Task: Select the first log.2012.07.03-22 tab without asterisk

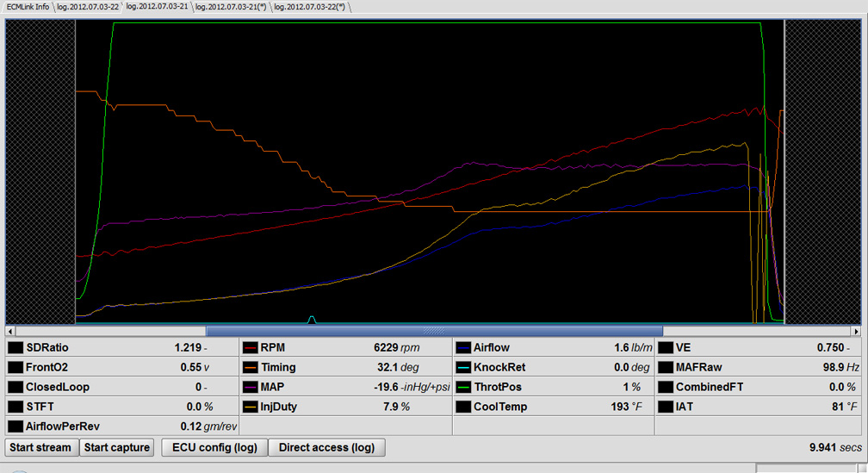Action: coord(88,6)
